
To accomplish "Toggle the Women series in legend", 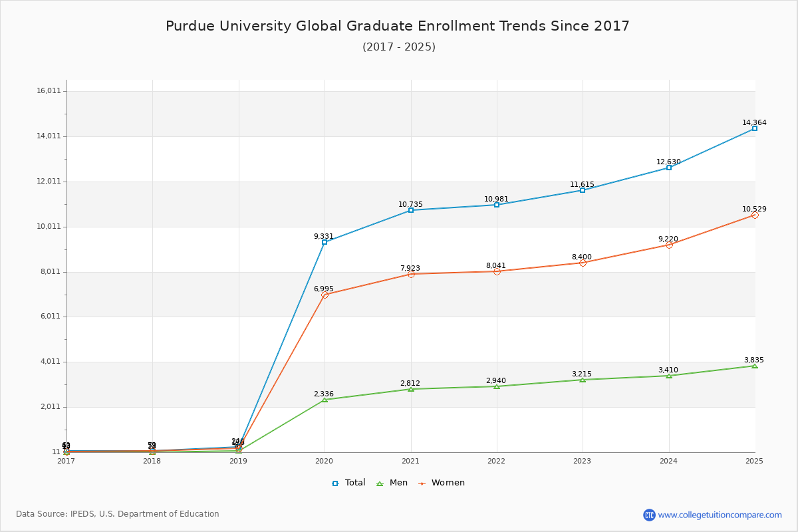I will [x=441, y=483].
